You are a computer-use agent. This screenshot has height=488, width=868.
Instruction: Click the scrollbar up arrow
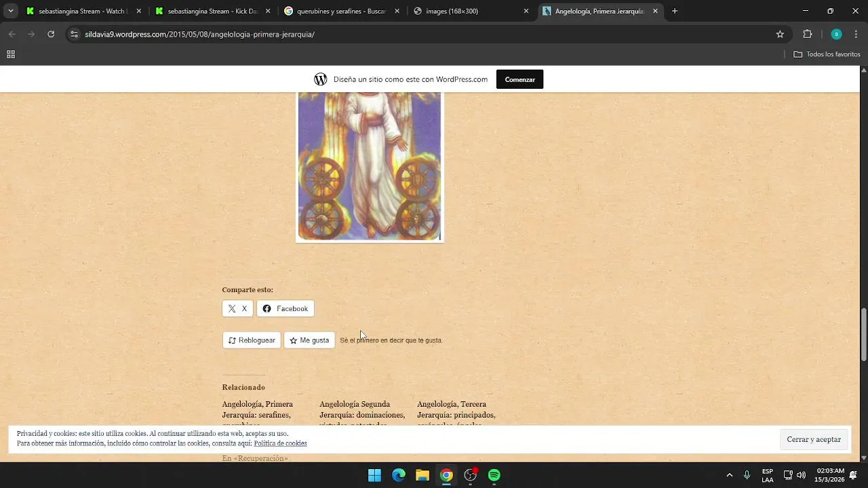[863, 70]
